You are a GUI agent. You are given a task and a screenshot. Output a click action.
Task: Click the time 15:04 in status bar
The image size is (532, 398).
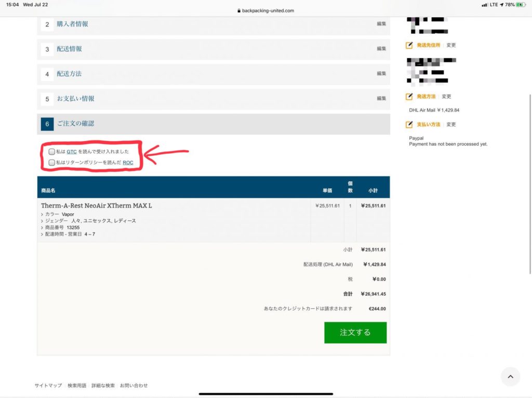coord(12,5)
